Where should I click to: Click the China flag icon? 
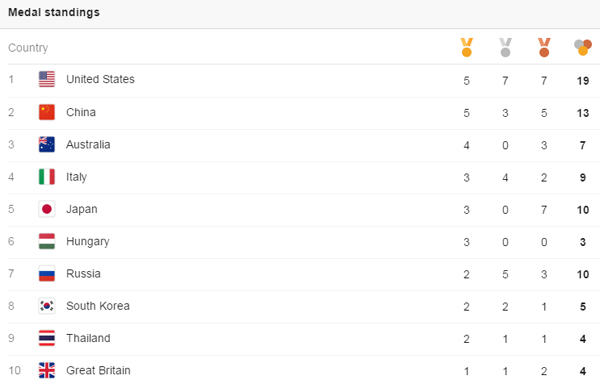(x=47, y=112)
